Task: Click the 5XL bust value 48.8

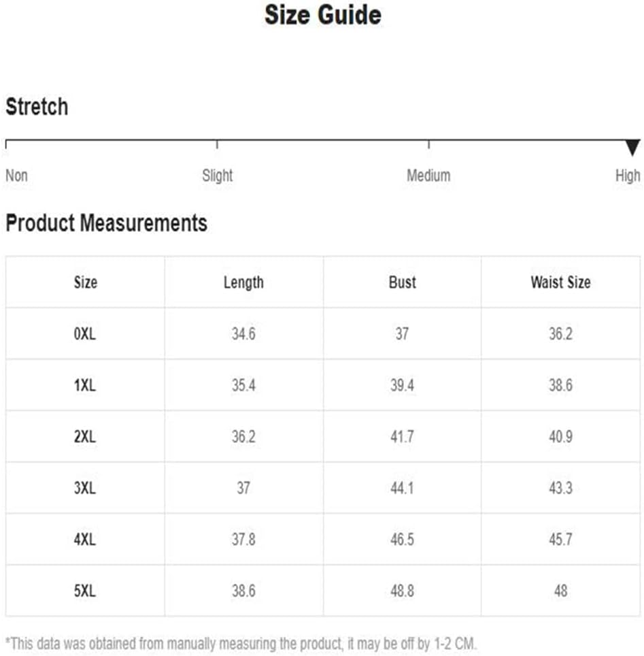Action: [402, 591]
